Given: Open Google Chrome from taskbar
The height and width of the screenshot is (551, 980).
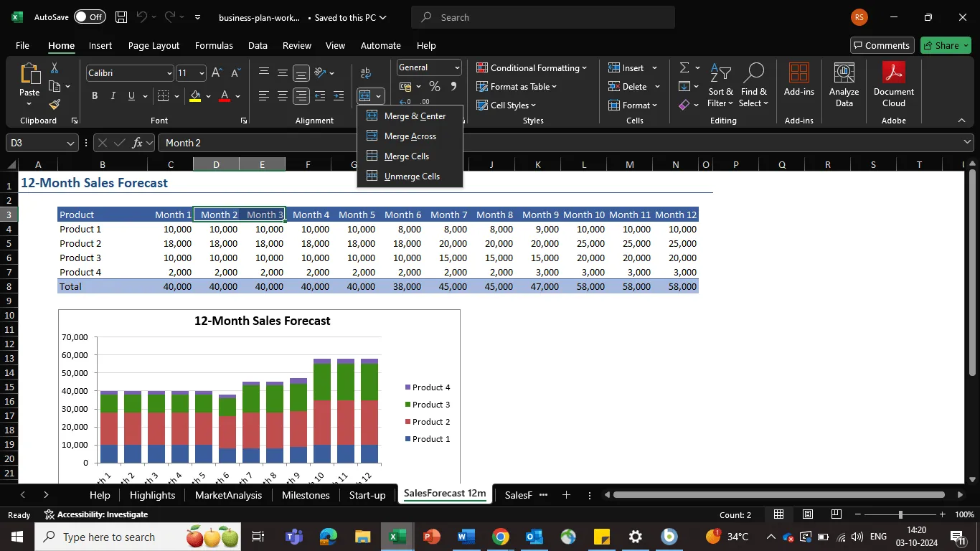Looking at the screenshot, I should 500,537.
